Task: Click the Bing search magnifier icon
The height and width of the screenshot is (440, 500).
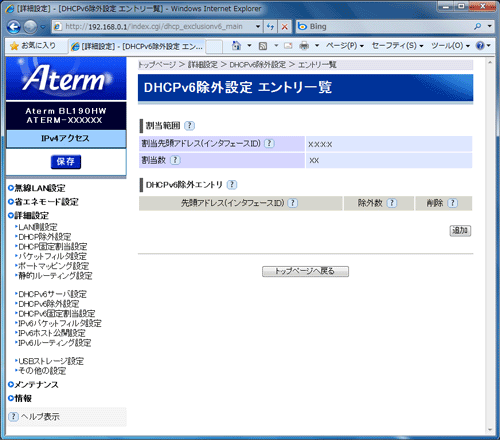Action: [x=478, y=26]
